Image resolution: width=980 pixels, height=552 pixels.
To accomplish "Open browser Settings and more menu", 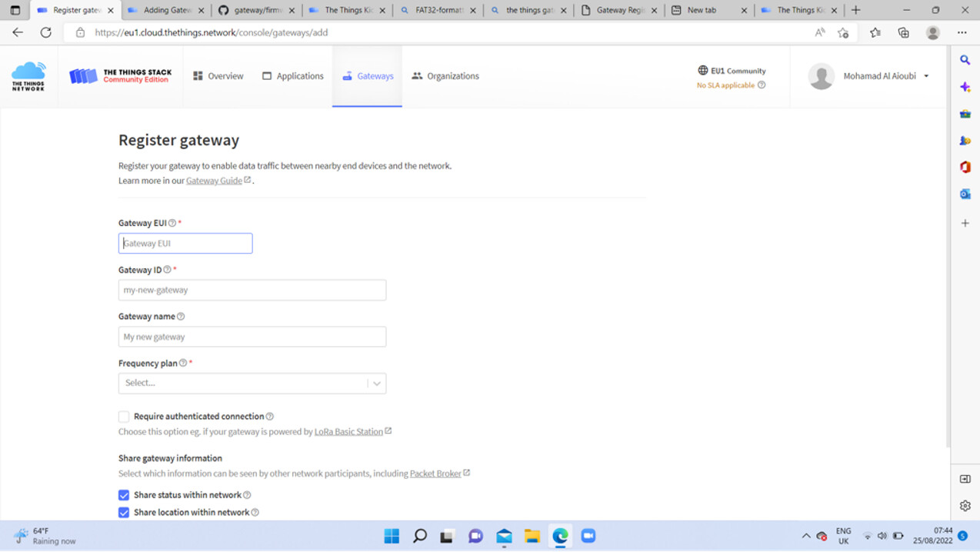I will [962, 33].
